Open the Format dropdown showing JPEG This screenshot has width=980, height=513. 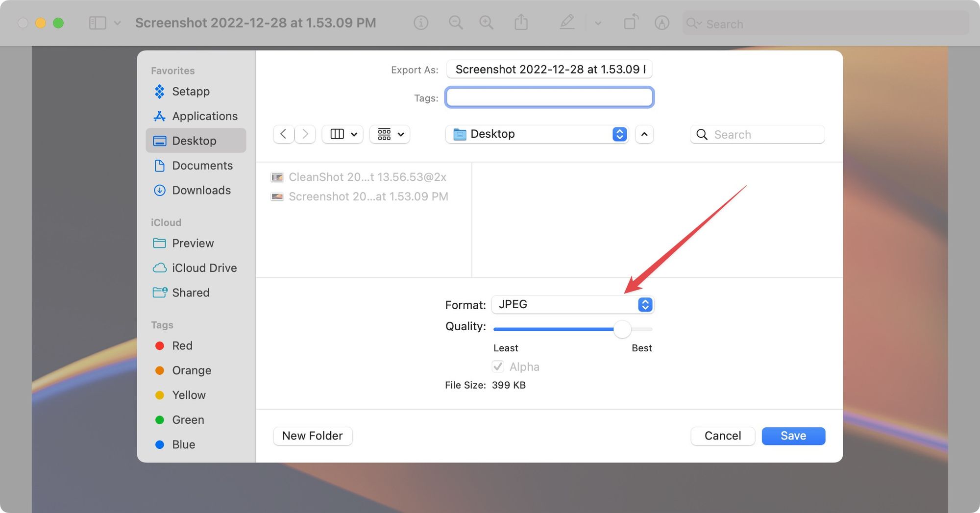[x=572, y=305]
